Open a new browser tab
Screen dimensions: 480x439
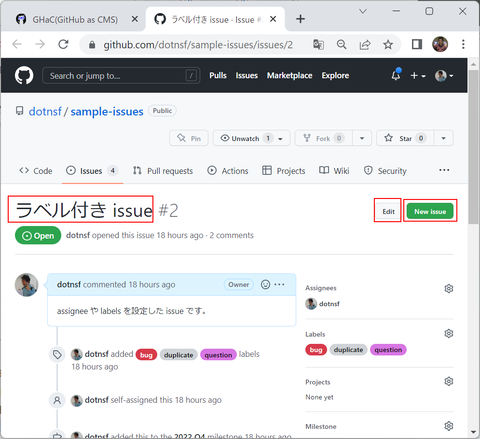(x=300, y=19)
